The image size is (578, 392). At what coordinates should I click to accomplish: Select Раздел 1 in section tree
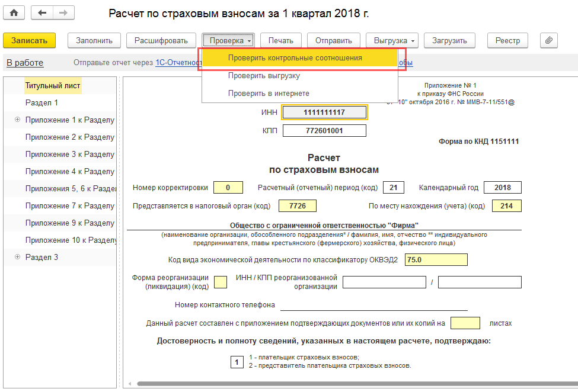pos(41,102)
